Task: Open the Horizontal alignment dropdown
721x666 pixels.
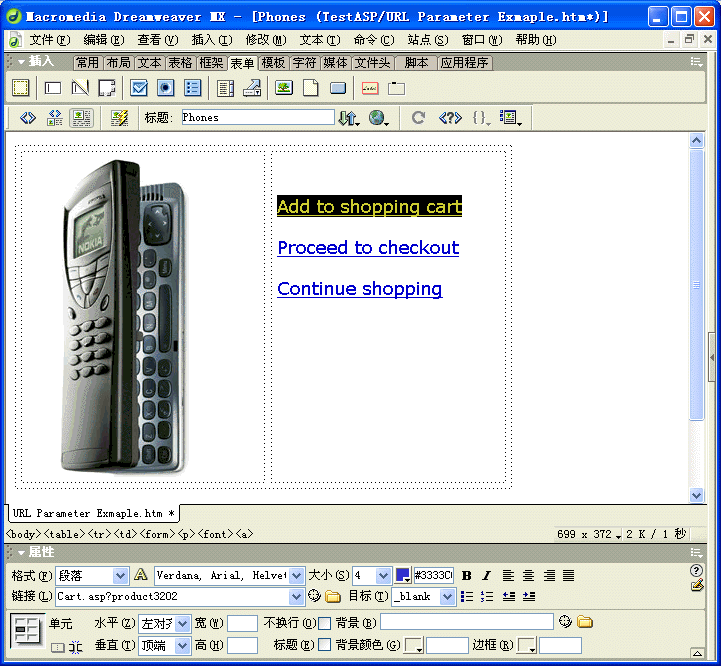Action: 183,624
